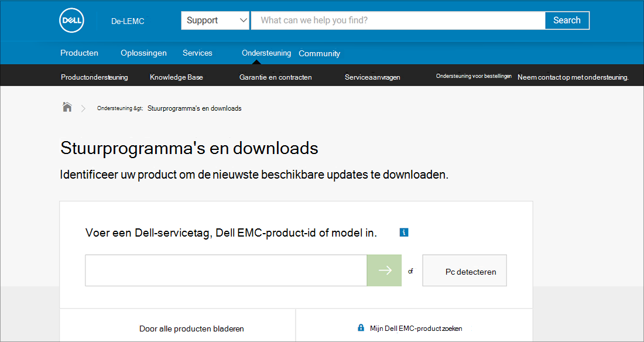
Task: Go to Productondersteuning
Action: pos(94,77)
